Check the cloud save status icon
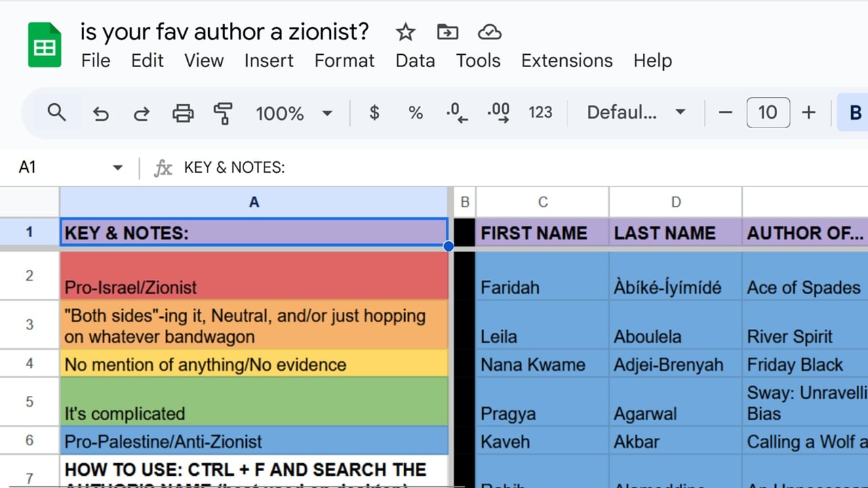 (x=489, y=32)
